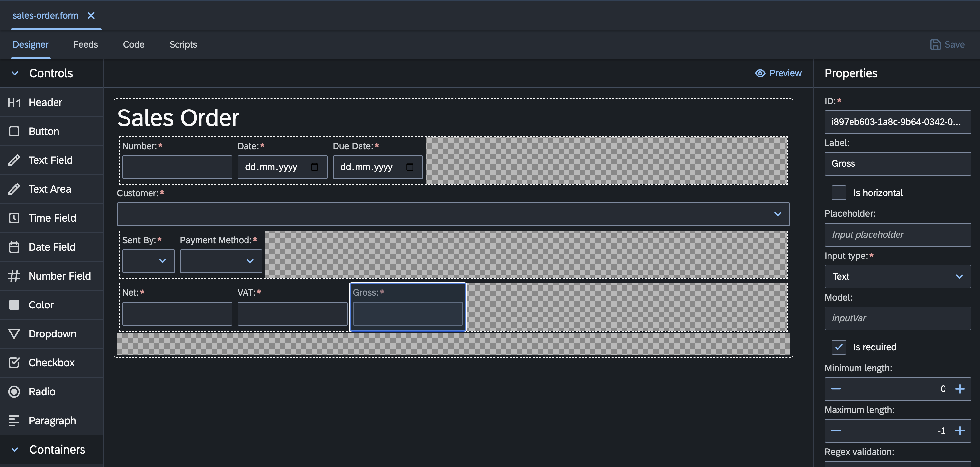Select the Number Field control label
The height and width of the screenshot is (467, 980).
coord(60,276)
